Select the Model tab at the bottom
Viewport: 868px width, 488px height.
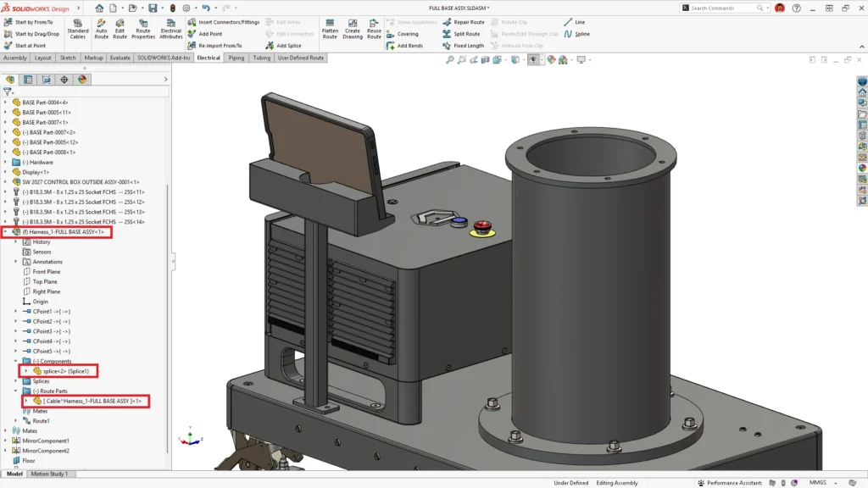tap(14, 474)
